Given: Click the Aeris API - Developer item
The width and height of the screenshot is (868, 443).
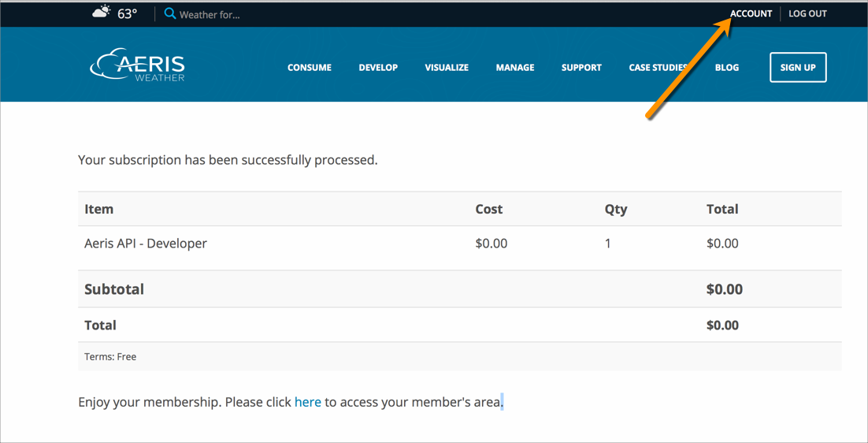Looking at the screenshot, I should click(x=146, y=244).
